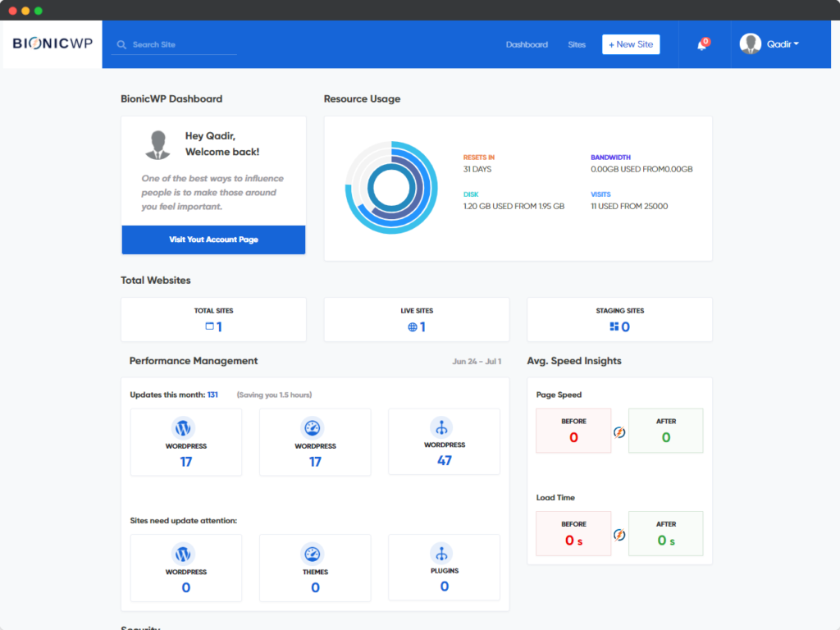The height and width of the screenshot is (630, 840).
Task: Click the welcome card profile silhouette
Action: tap(157, 144)
